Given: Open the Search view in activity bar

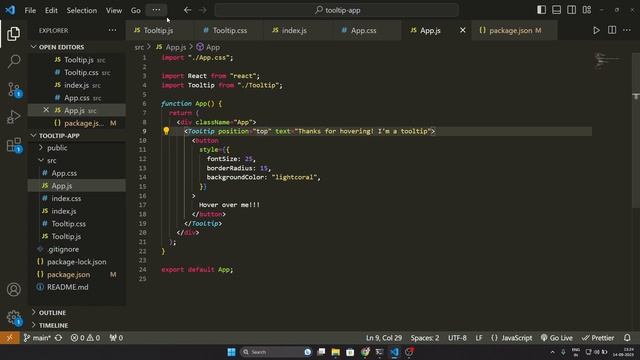Looking at the screenshot, I should point(13,62).
